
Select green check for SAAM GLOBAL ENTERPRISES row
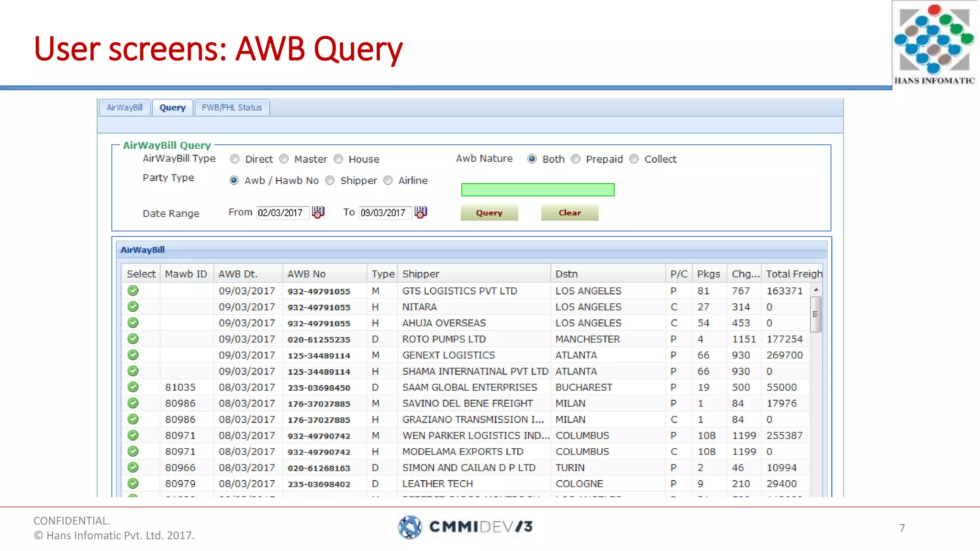pyautogui.click(x=133, y=387)
